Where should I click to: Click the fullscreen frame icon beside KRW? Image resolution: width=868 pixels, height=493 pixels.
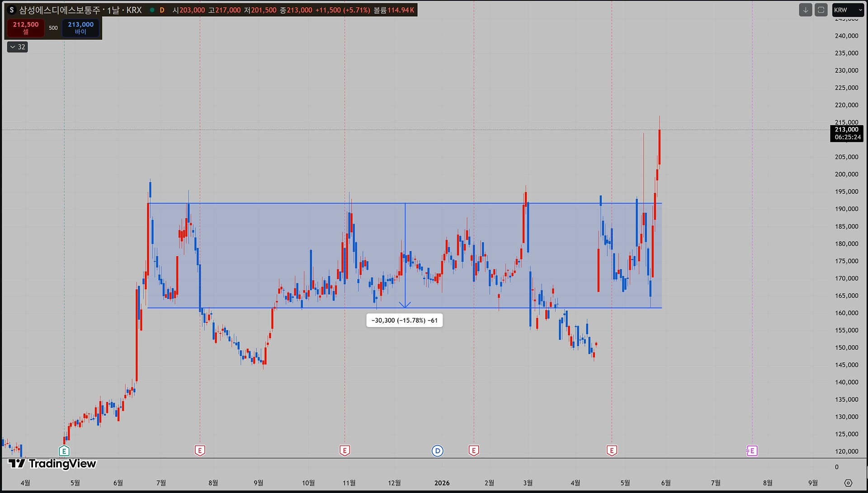coord(821,10)
